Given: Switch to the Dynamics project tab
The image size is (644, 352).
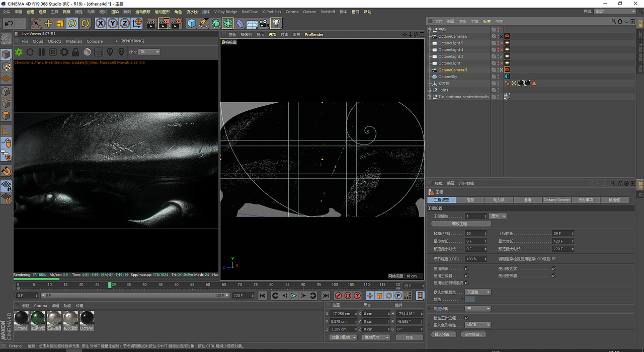Looking at the screenshot, I should coord(499,200).
